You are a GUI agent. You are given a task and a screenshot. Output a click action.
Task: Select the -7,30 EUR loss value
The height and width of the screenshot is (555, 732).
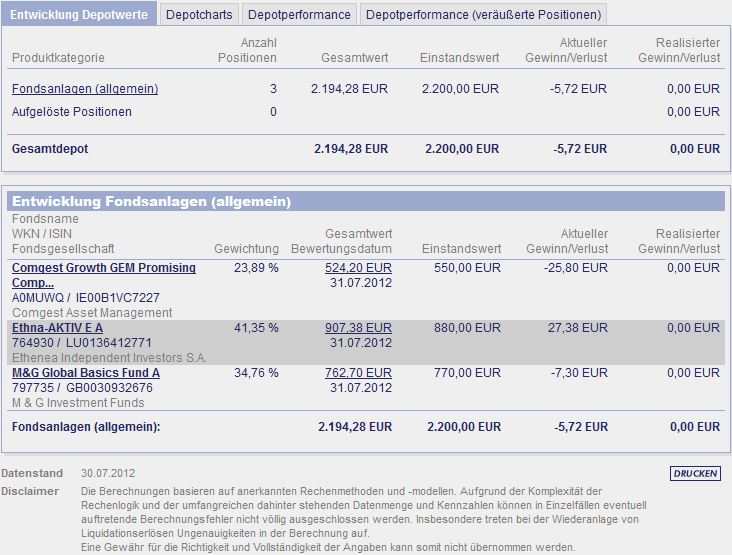click(578, 372)
